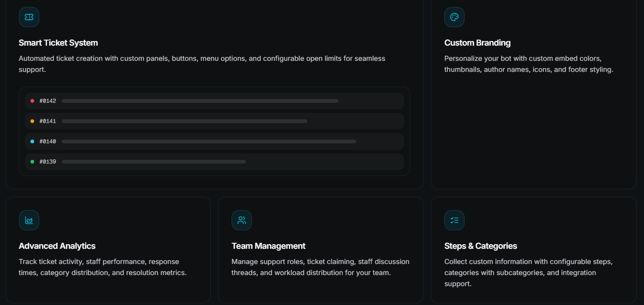The image size is (644, 305).
Task: Click the red status dot beside #0142
Action: click(32, 101)
